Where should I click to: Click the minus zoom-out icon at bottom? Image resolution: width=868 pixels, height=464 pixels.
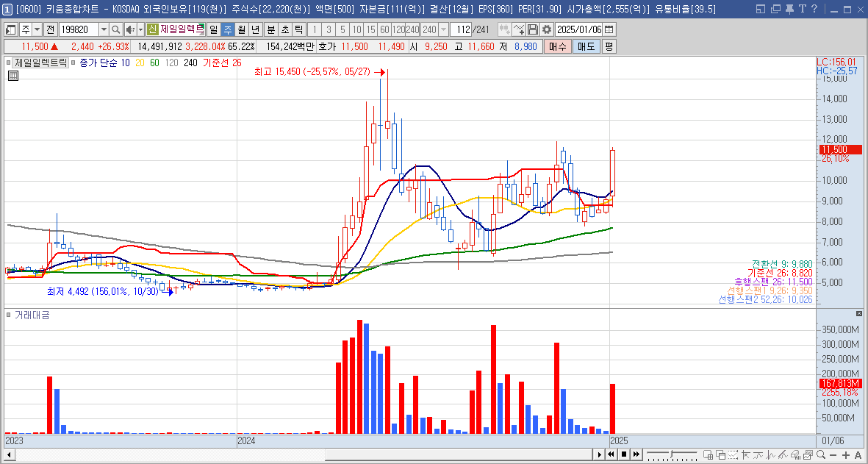pos(833,455)
